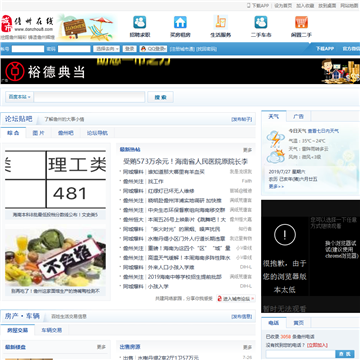The height and width of the screenshot is (360, 360).
Task: Open the 招聘求职 icon in the top navigation
Action: point(140,22)
